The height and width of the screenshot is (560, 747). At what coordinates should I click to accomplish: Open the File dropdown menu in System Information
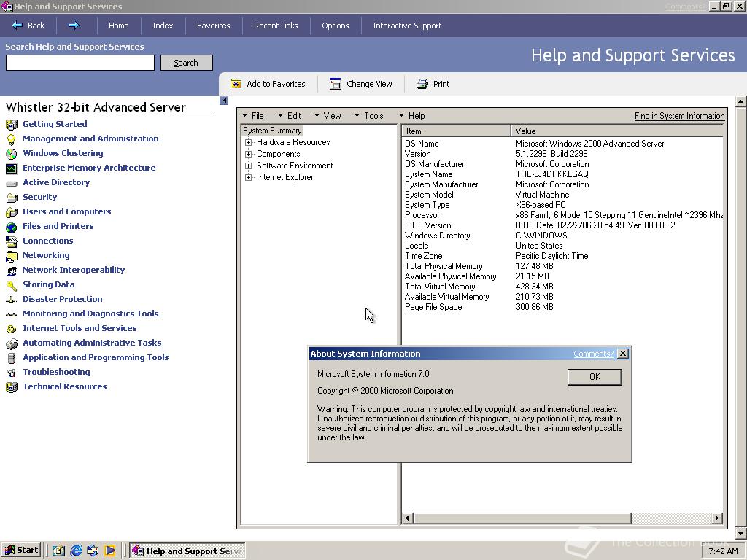253,116
